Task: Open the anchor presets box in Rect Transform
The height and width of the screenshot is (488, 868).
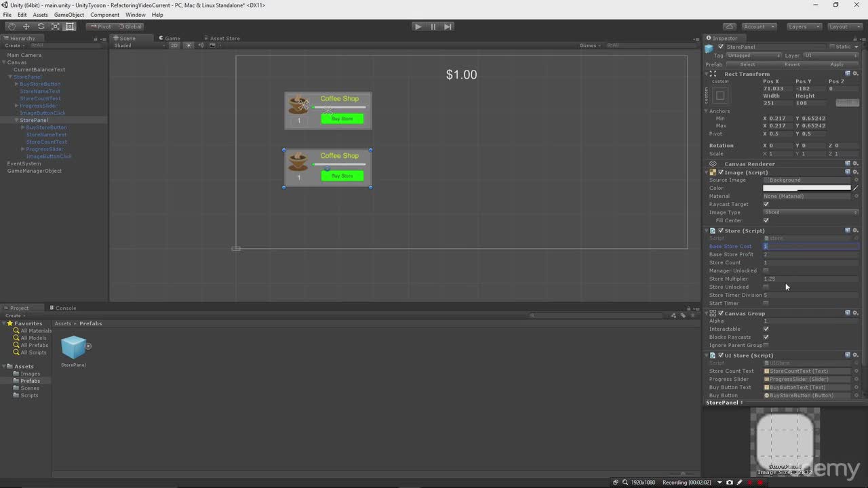Action: pyautogui.click(x=720, y=96)
